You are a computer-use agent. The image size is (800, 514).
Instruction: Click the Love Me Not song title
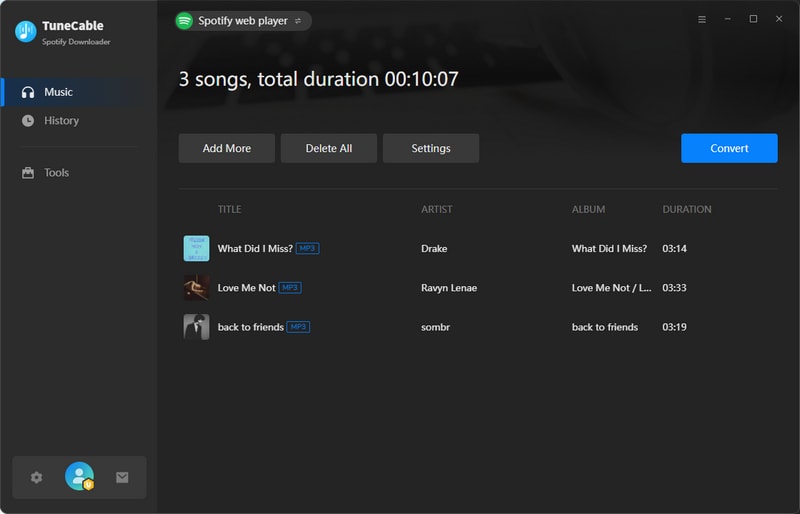point(246,288)
